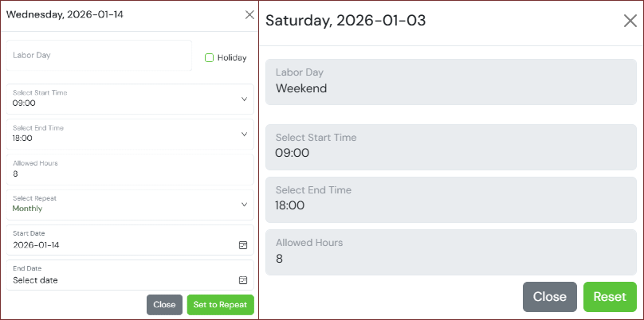Enable the Holiday checkbox
The width and height of the screenshot is (644, 320).
(209, 57)
